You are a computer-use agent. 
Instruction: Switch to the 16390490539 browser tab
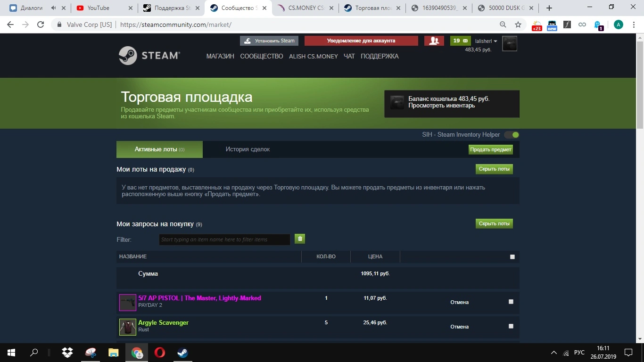coord(439,8)
